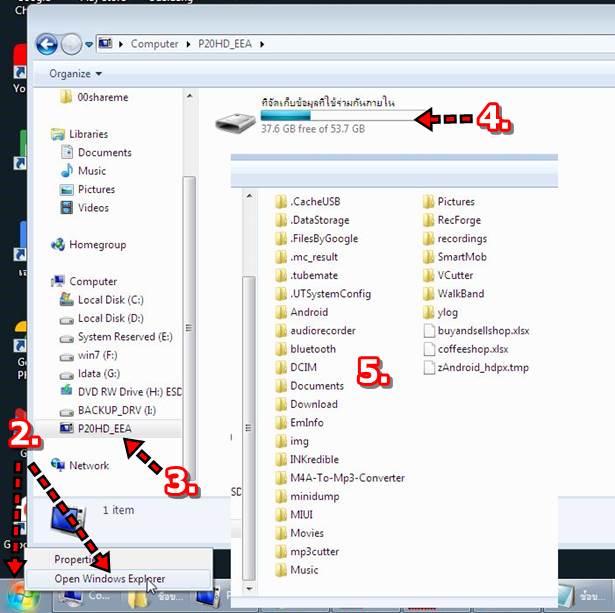Select Libraries in the navigation pane
The height and width of the screenshot is (613, 615).
[x=80, y=134]
